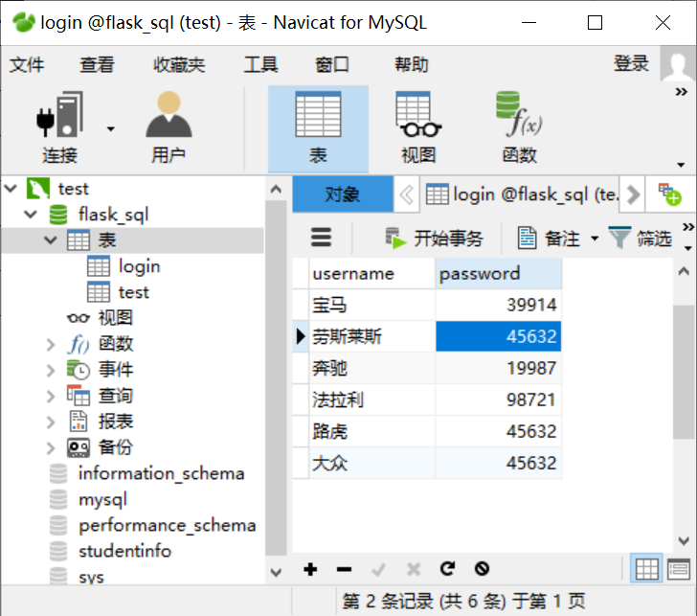Add a new record with plus icon
Screen dimensions: 697x616
pos(310,569)
